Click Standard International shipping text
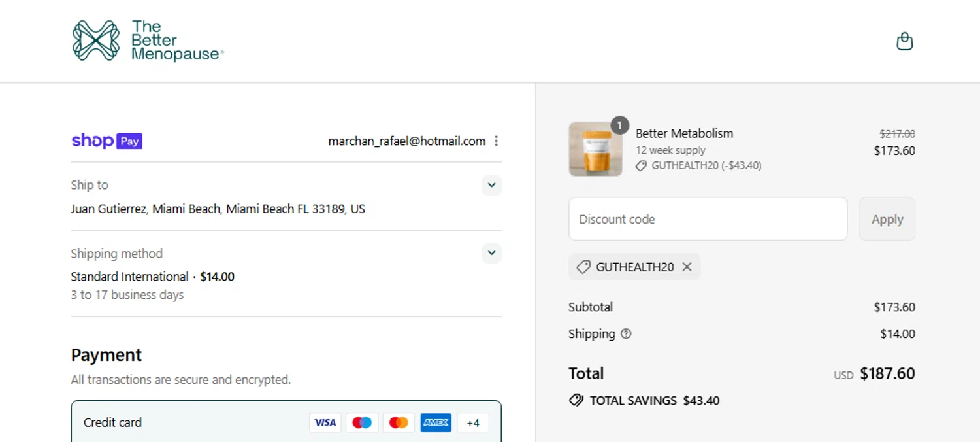 click(129, 277)
